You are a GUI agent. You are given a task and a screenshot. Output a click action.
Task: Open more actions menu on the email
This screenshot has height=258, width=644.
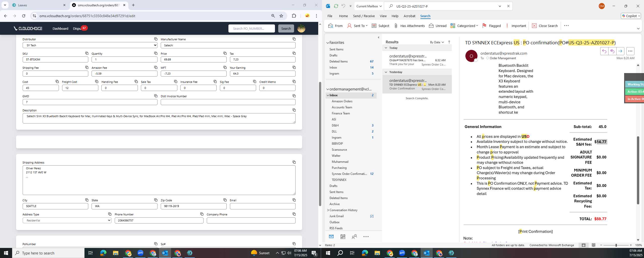[x=630, y=51]
